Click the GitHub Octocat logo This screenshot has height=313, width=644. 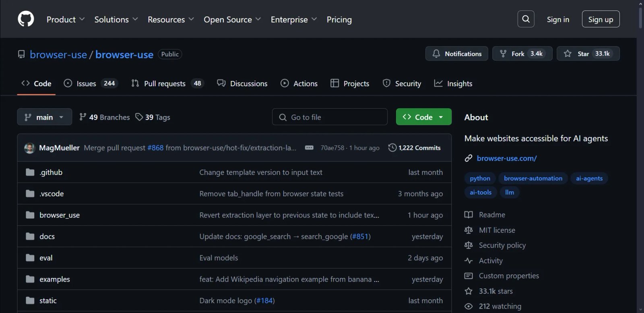tap(26, 19)
